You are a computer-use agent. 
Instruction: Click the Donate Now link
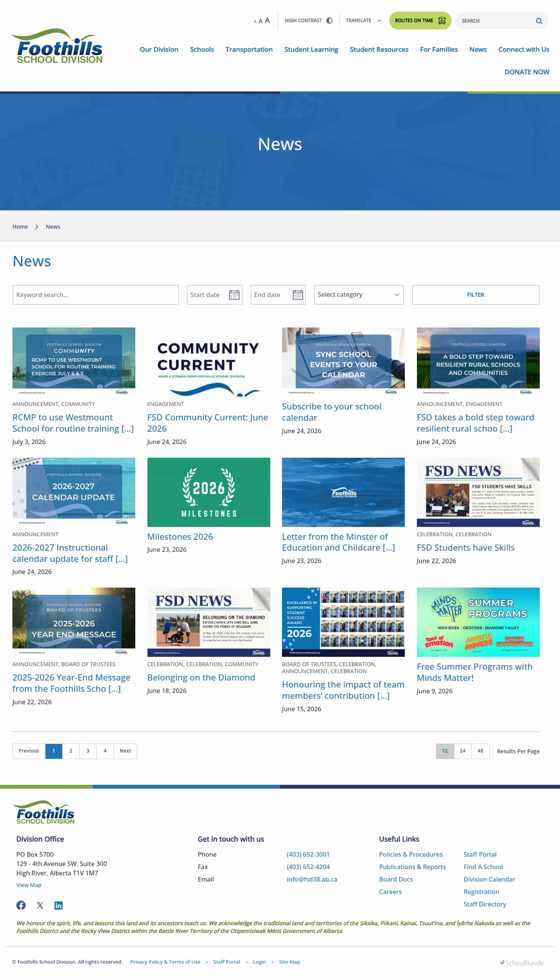click(527, 72)
